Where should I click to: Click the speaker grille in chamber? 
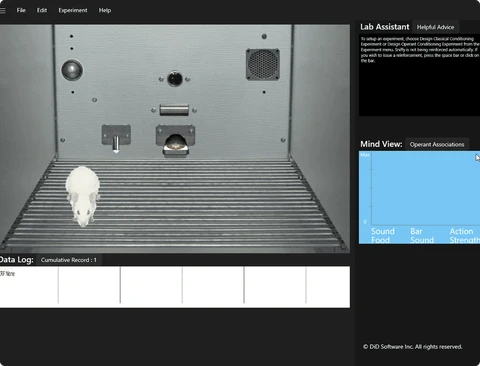tap(263, 65)
